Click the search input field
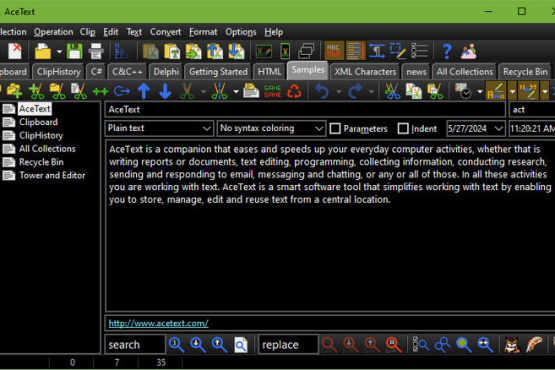The image size is (555, 370). (135, 345)
